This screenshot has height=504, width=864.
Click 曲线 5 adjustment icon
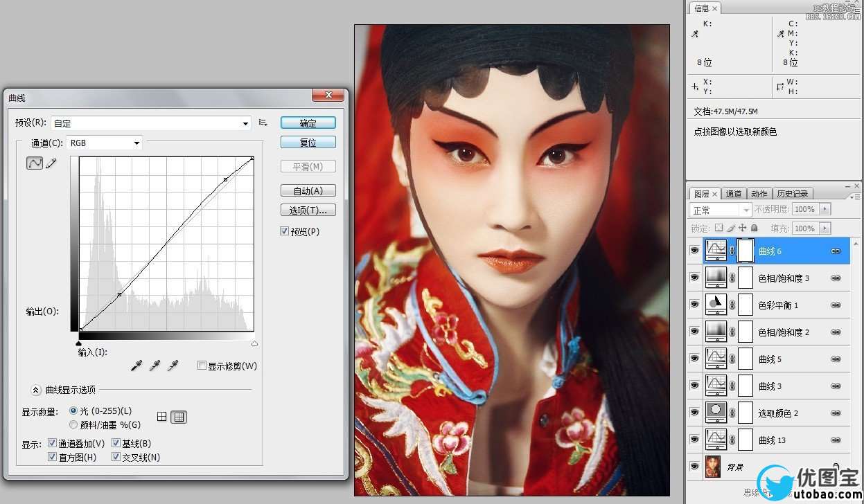pos(716,359)
